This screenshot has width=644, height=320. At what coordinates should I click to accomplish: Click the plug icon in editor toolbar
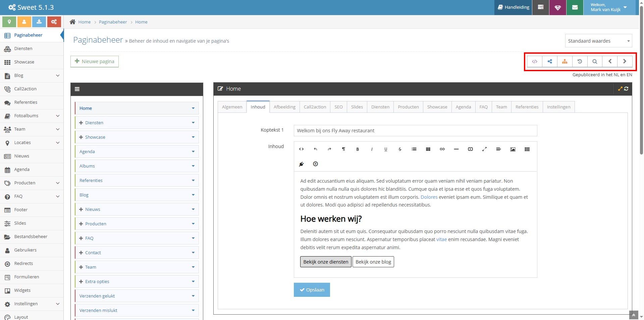pyautogui.click(x=301, y=164)
